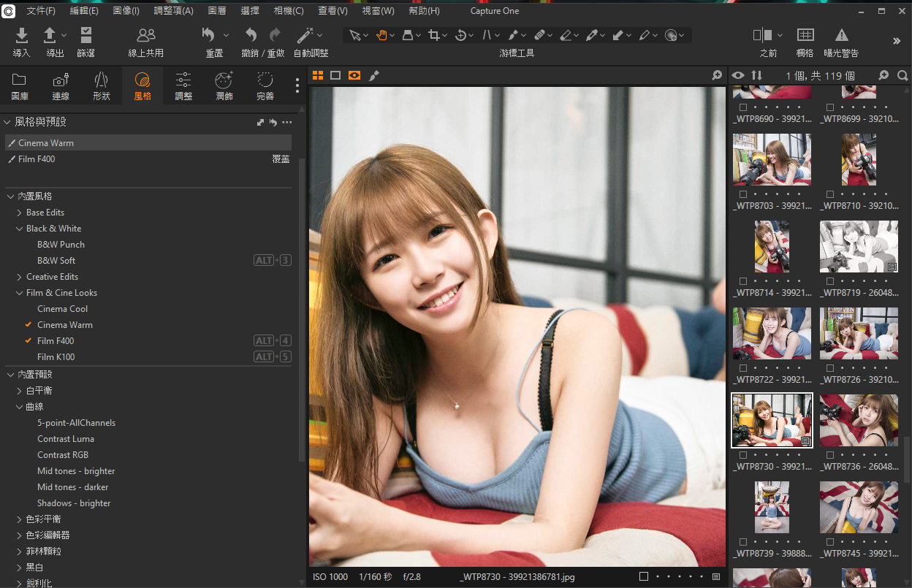Open the 線上共用 online sharing icon
The height and width of the screenshot is (588, 912).
tap(146, 36)
